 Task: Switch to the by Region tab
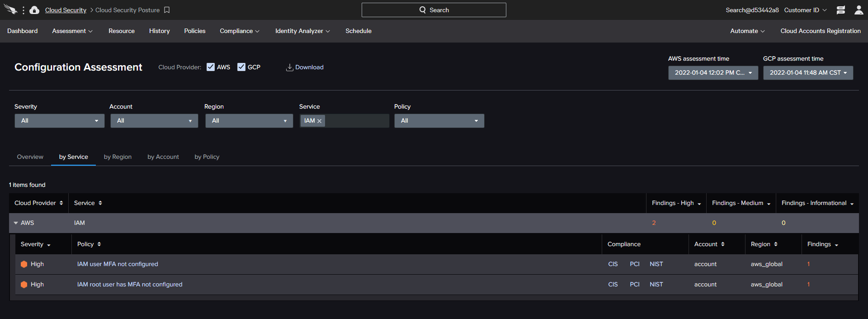pos(118,157)
